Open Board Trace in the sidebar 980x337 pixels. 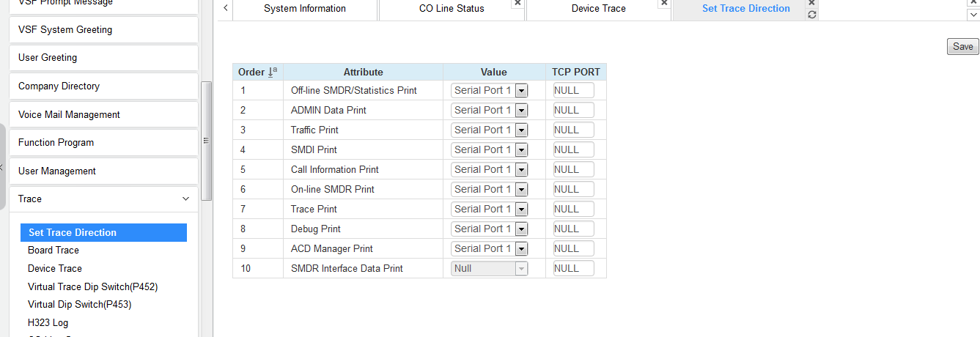54,251
